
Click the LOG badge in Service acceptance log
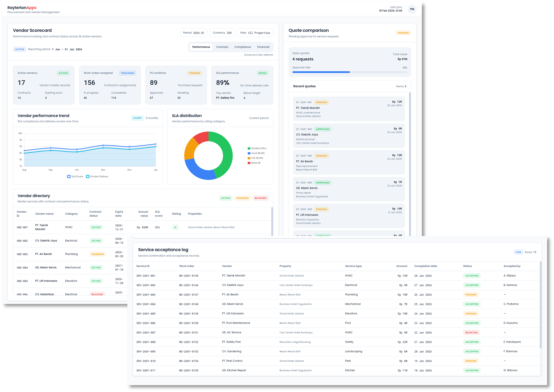point(519,252)
